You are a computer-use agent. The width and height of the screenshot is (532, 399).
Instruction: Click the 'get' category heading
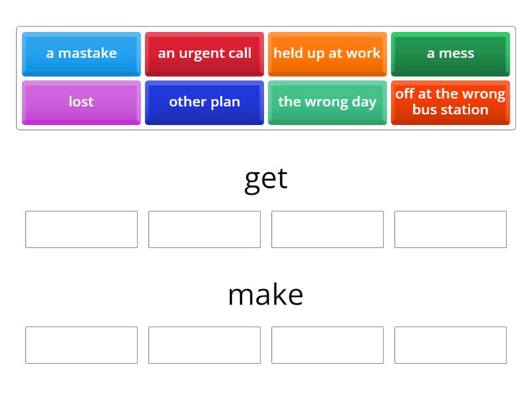pos(266,178)
